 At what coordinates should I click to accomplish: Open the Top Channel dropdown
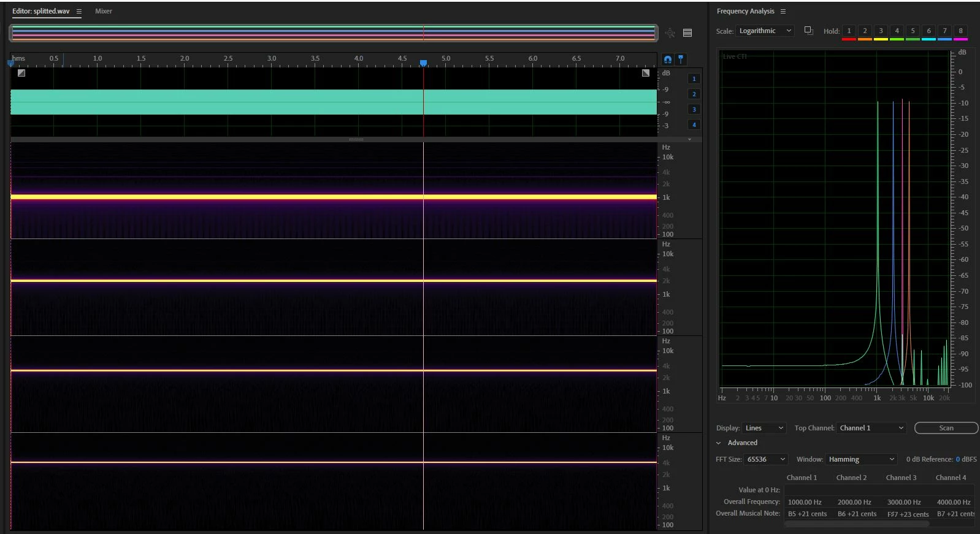pos(871,428)
